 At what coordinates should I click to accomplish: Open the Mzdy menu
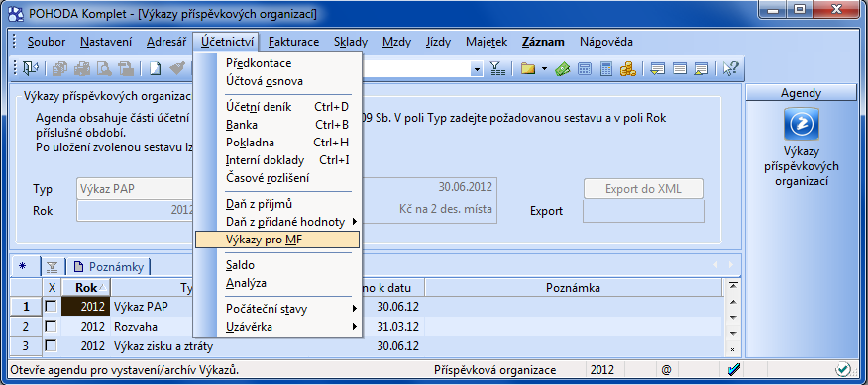tap(397, 42)
